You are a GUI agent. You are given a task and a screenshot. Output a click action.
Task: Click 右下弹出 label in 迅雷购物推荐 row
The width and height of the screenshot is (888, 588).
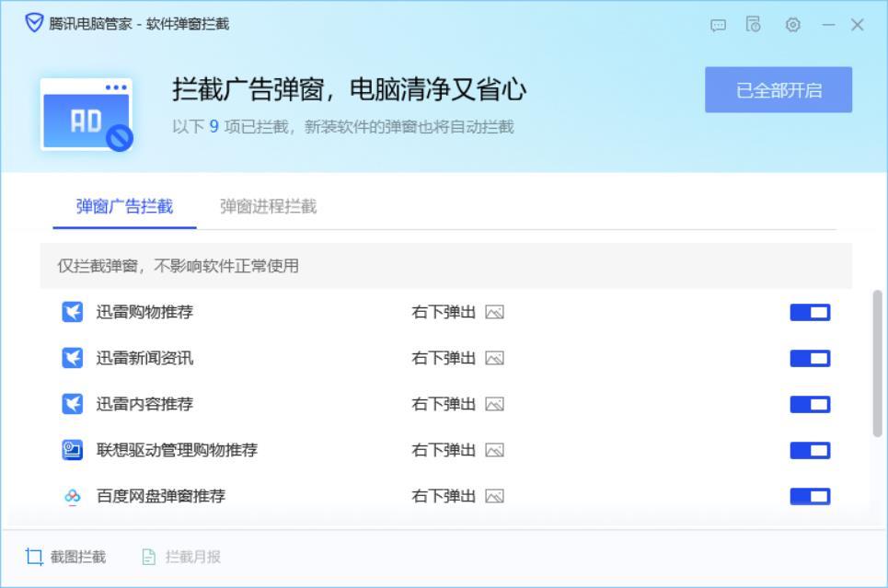pyautogui.click(x=444, y=312)
